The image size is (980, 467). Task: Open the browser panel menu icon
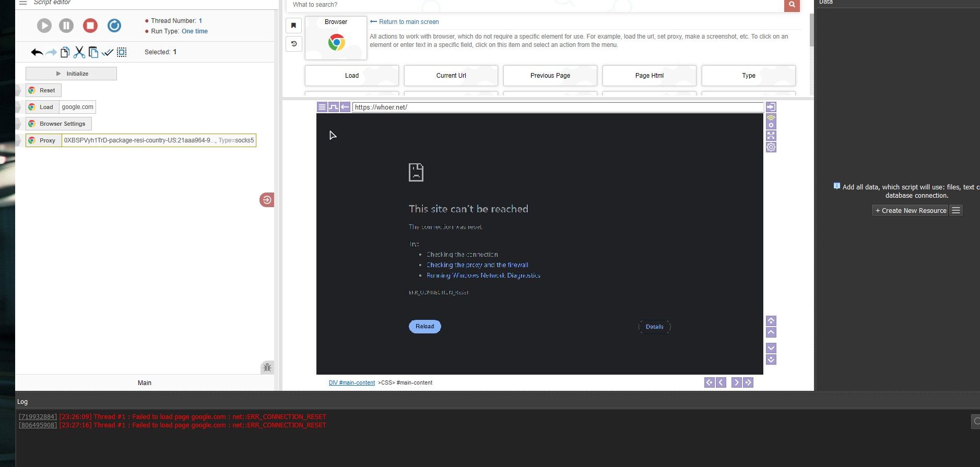pos(322,107)
